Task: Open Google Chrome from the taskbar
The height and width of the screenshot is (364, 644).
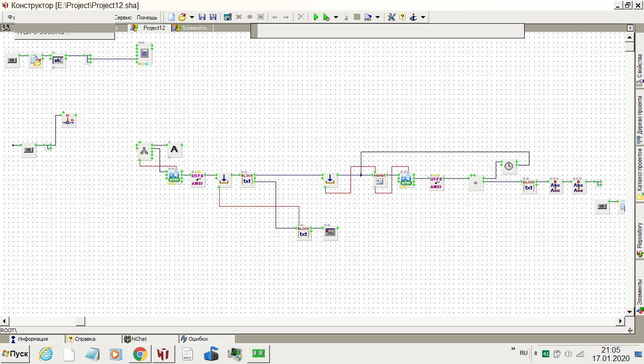Action: pyautogui.click(x=139, y=354)
